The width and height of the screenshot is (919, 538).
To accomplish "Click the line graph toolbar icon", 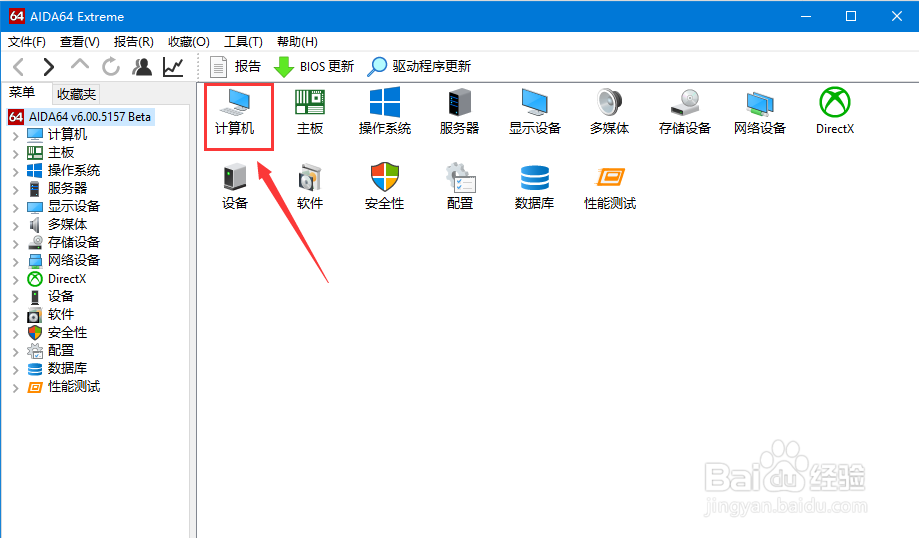I will point(173,67).
